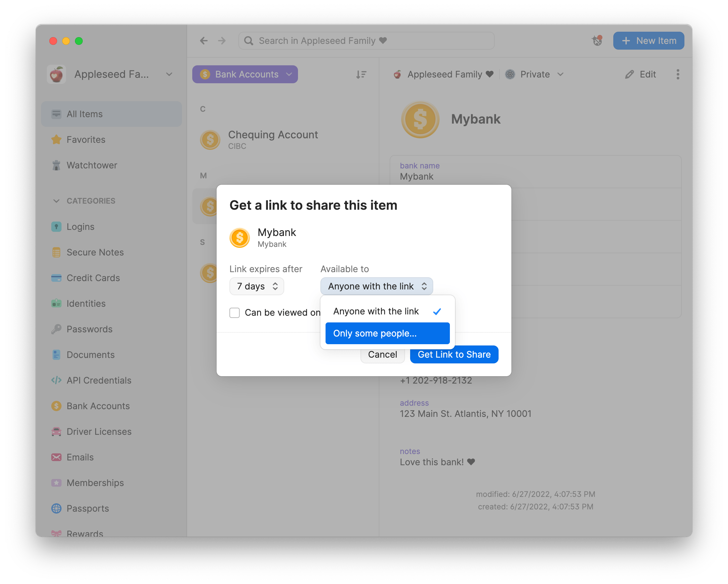Open the Watchtower notifications bell icon
The width and height of the screenshot is (728, 584).
597,41
